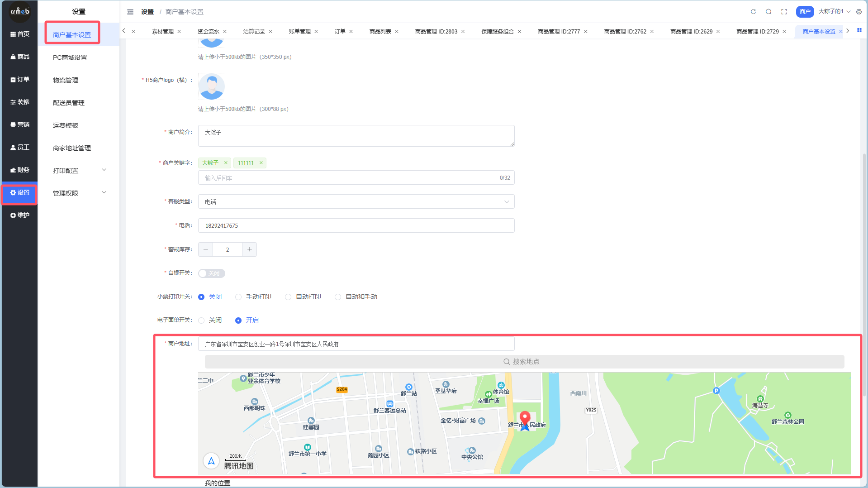The height and width of the screenshot is (488, 868).
Task: Open the search icon in top header
Action: [768, 12]
